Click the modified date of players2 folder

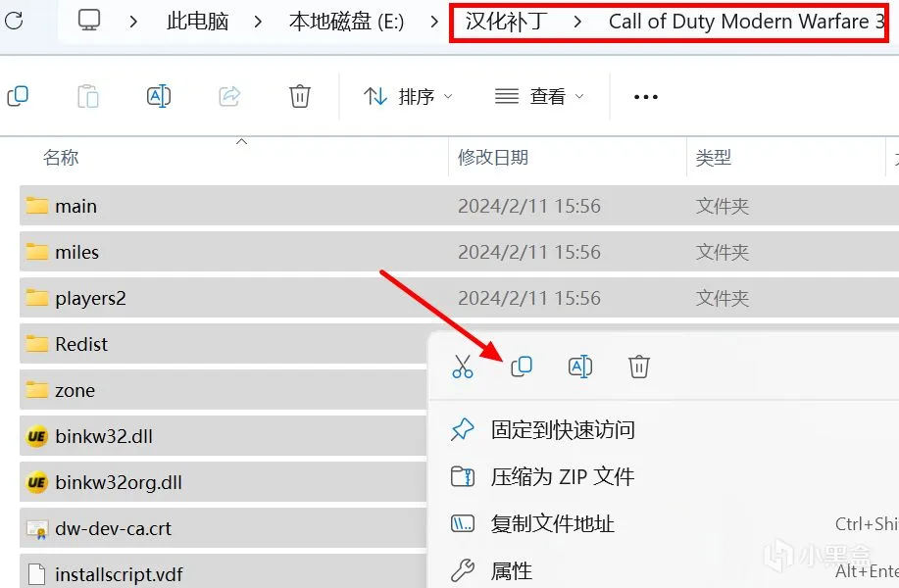pyautogui.click(x=528, y=298)
